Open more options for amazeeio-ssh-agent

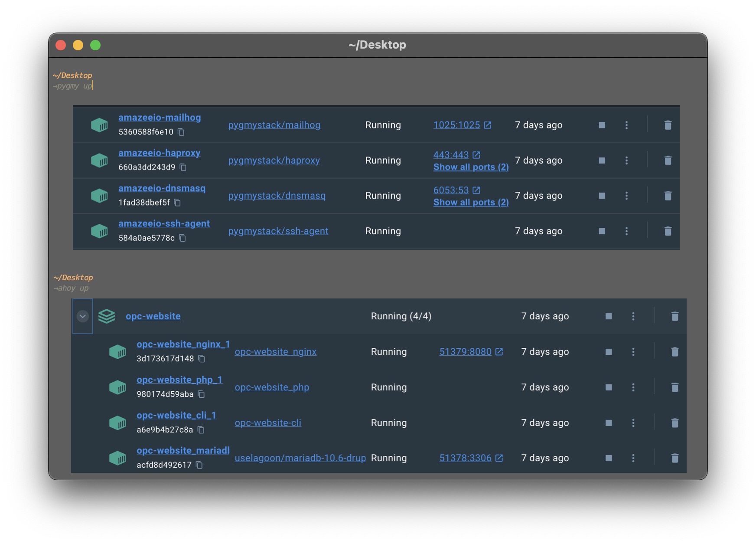[626, 231]
